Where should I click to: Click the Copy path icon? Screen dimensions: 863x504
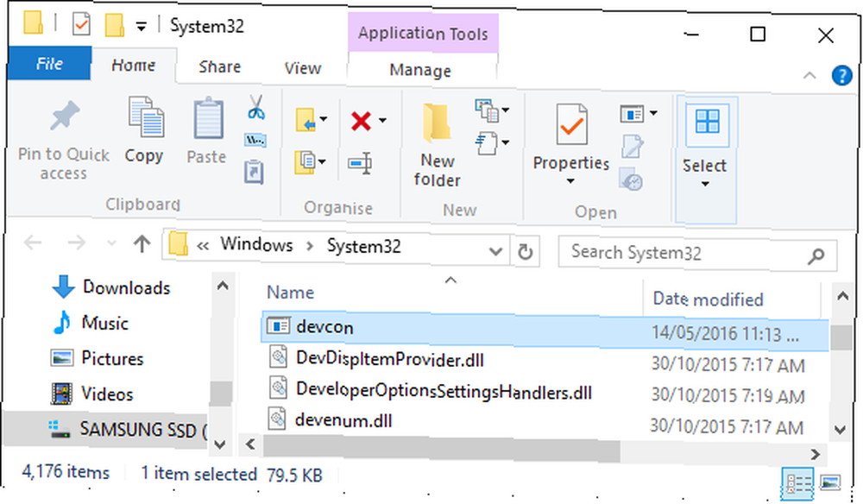tap(255, 141)
